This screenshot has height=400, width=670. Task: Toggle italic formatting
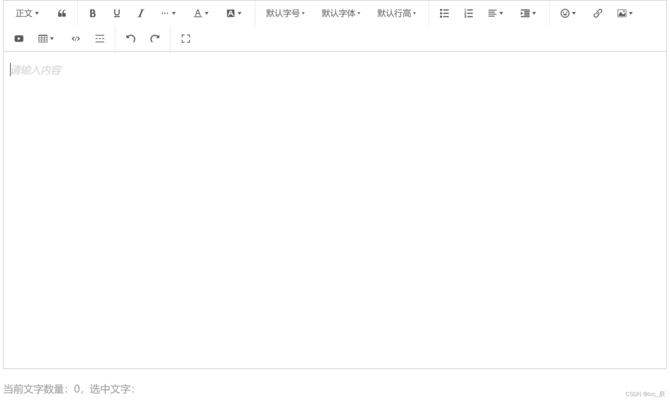[141, 14]
